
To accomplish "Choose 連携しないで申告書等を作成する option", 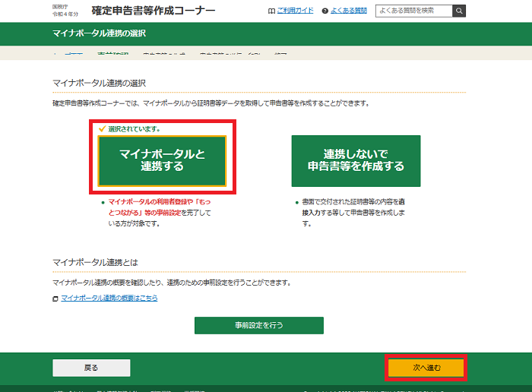I will pos(356,160).
